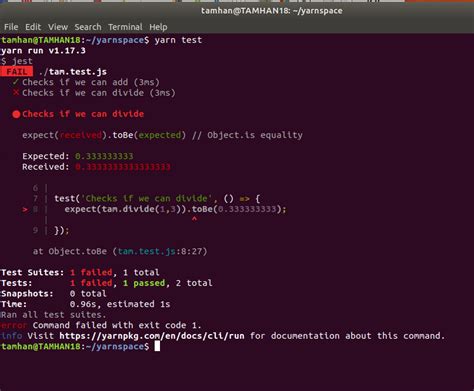Click the Expected value 0.333333333
Image resolution: width=474 pixels, height=391 pixels.
[104, 156]
